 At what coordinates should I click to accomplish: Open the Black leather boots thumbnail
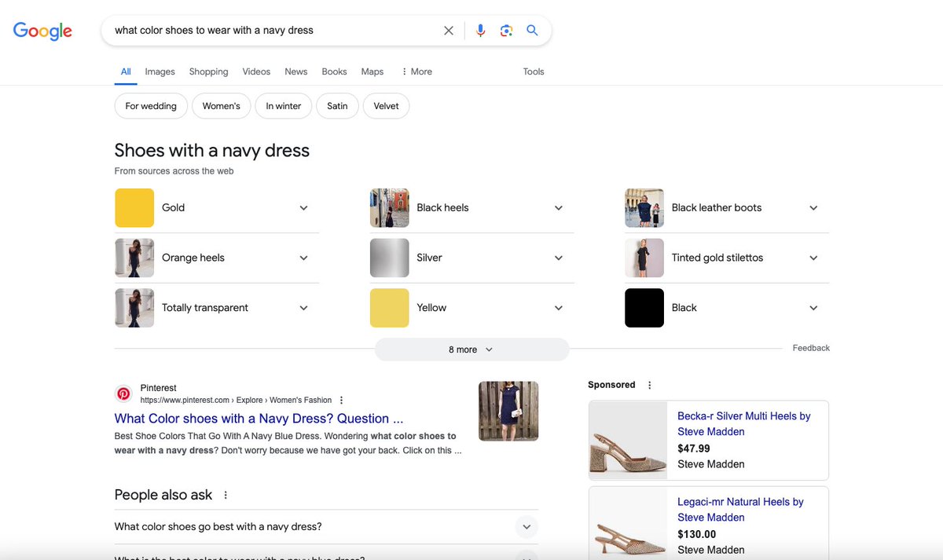[644, 208]
